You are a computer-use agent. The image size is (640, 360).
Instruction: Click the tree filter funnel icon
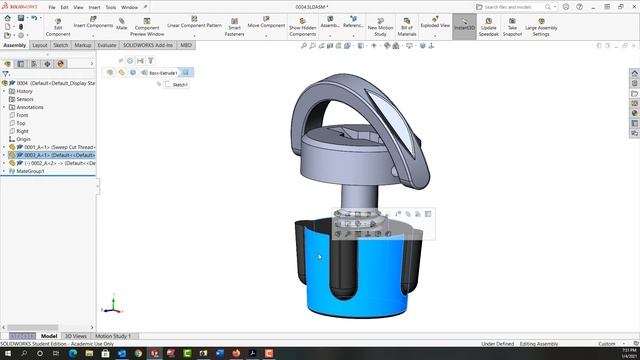pos(6,74)
